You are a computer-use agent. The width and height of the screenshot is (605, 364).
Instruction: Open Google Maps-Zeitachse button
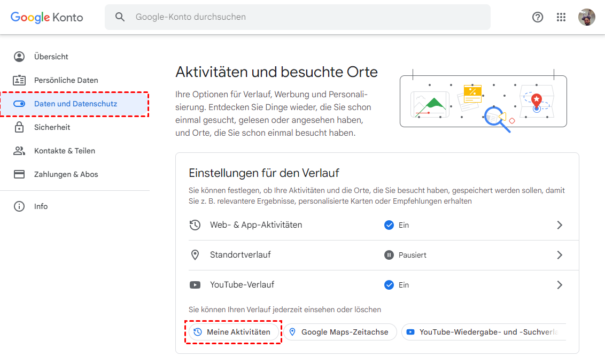(x=340, y=332)
